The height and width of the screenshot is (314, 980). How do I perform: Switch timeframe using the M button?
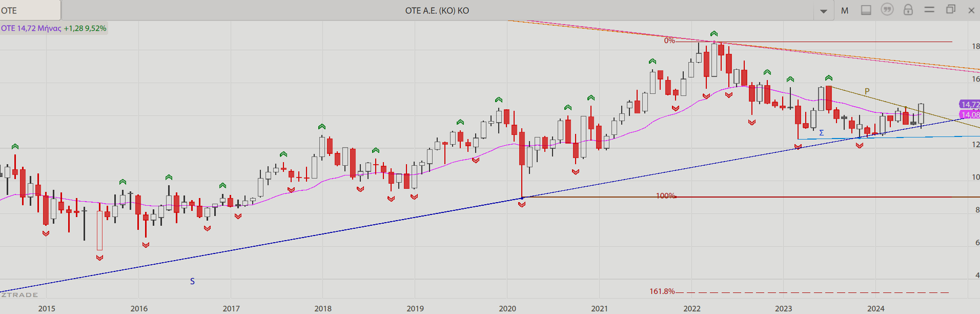point(845,10)
